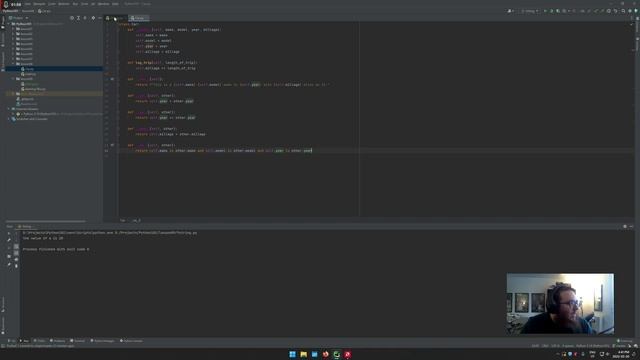Run the current configuration with green play icon
This screenshot has width=640, height=360.
[x=545, y=11]
